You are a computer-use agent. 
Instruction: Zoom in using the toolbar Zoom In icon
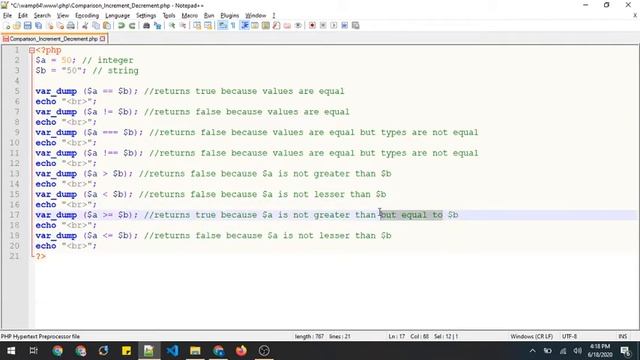point(172,26)
